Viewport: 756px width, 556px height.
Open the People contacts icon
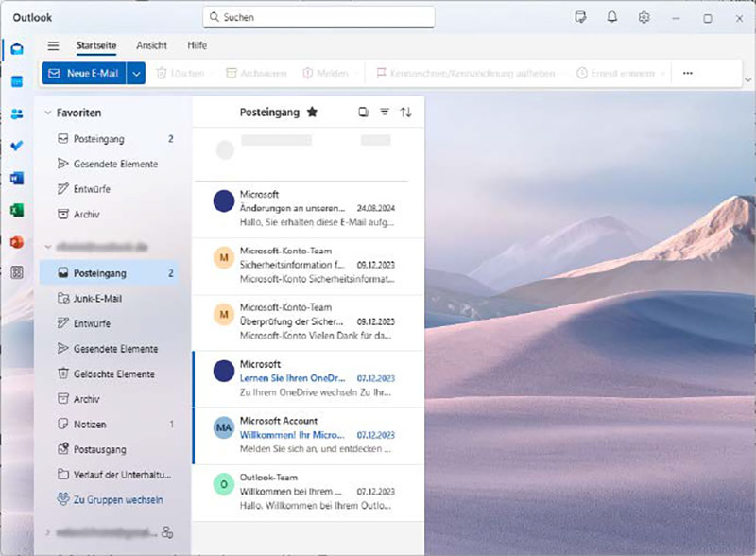pyautogui.click(x=17, y=113)
